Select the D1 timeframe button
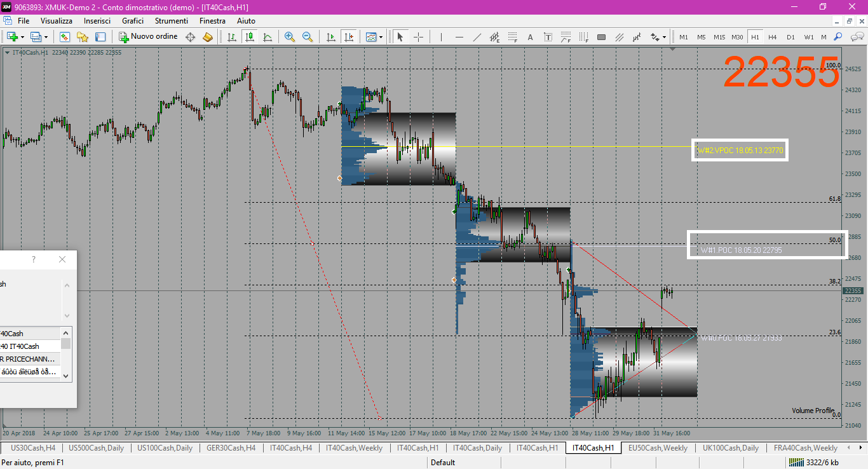Image resolution: width=868 pixels, height=469 pixels. click(x=790, y=37)
